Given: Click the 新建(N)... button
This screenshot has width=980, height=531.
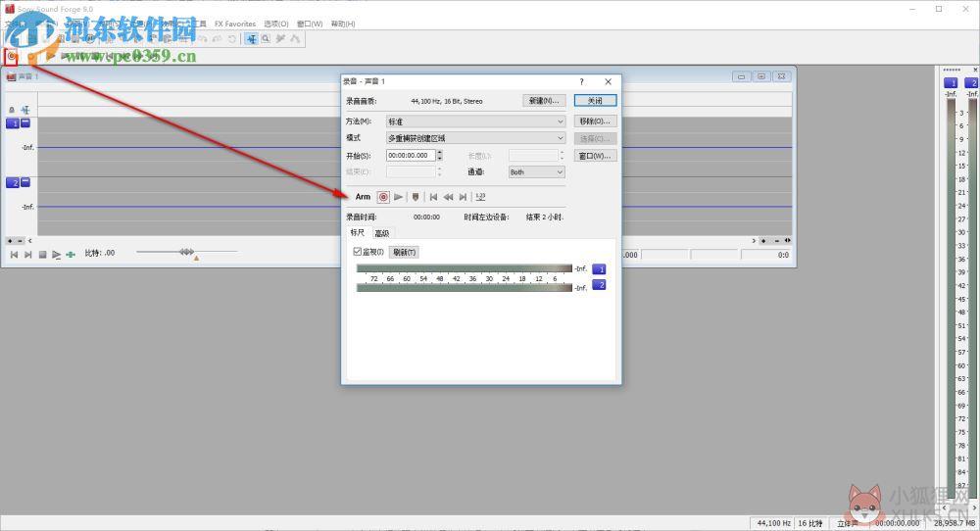Looking at the screenshot, I should tap(544, 101).
